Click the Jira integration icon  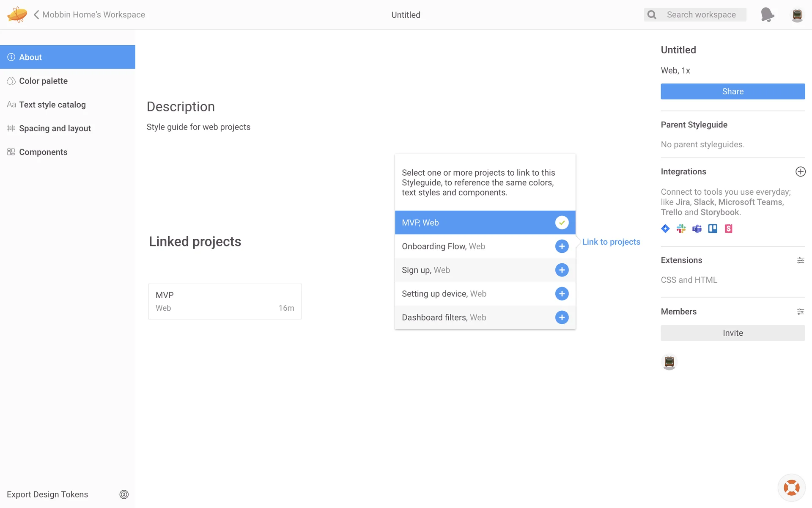pos(665,229)
